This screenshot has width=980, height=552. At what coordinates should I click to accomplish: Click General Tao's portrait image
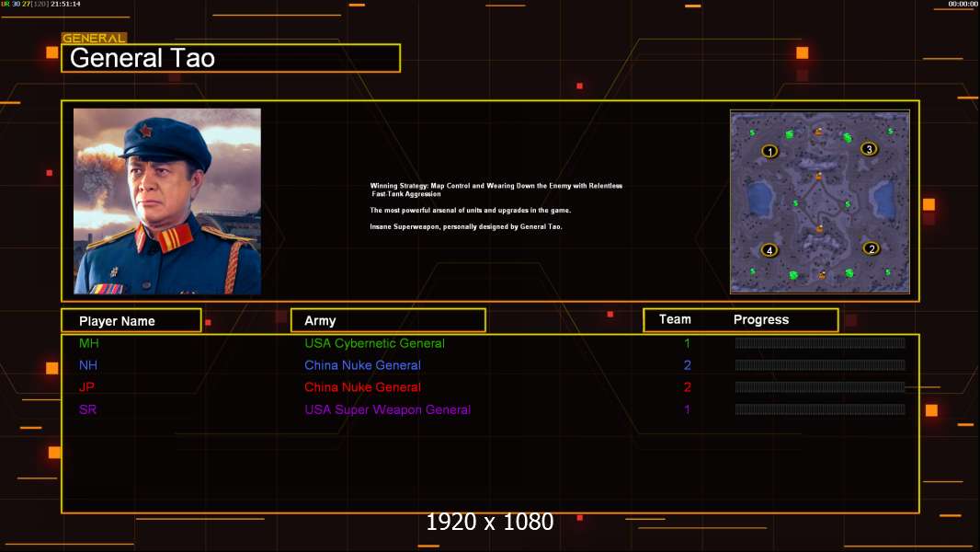[x=167, y=201]
